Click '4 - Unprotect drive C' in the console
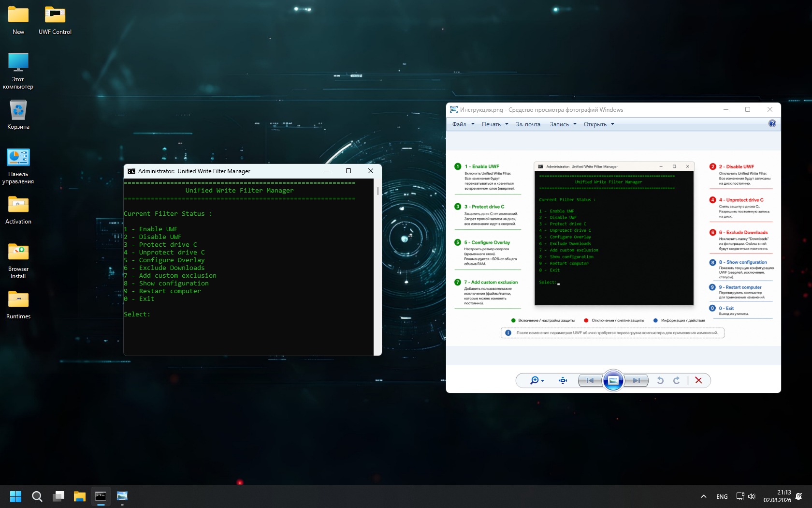The height and width of the screenshot is (508, 812). click(164, 253)
